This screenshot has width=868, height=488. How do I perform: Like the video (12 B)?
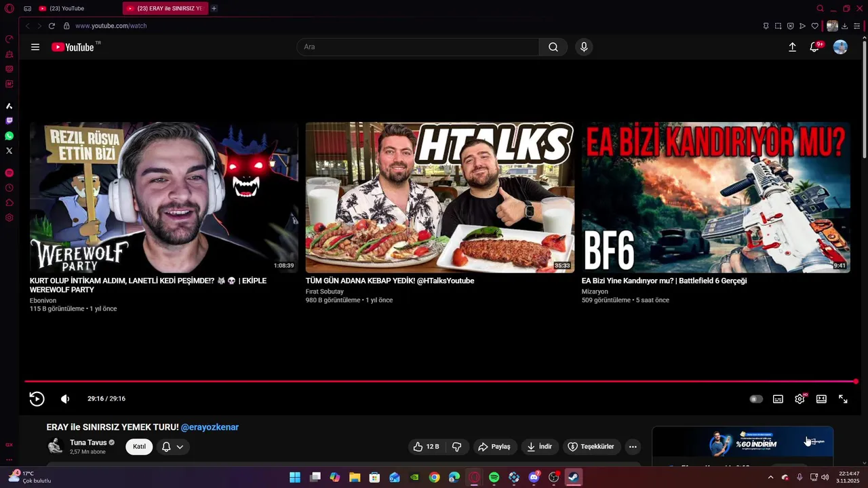(x=426, y=447)
